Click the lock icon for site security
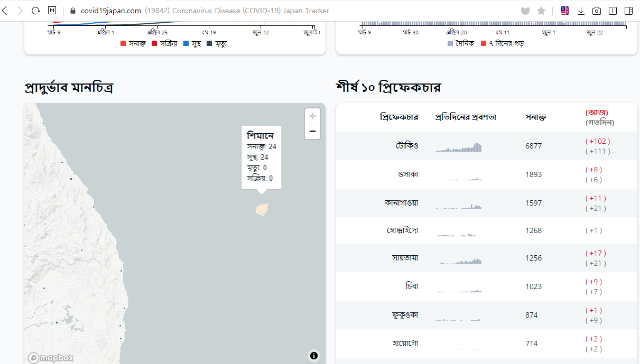 click(73, 11)
